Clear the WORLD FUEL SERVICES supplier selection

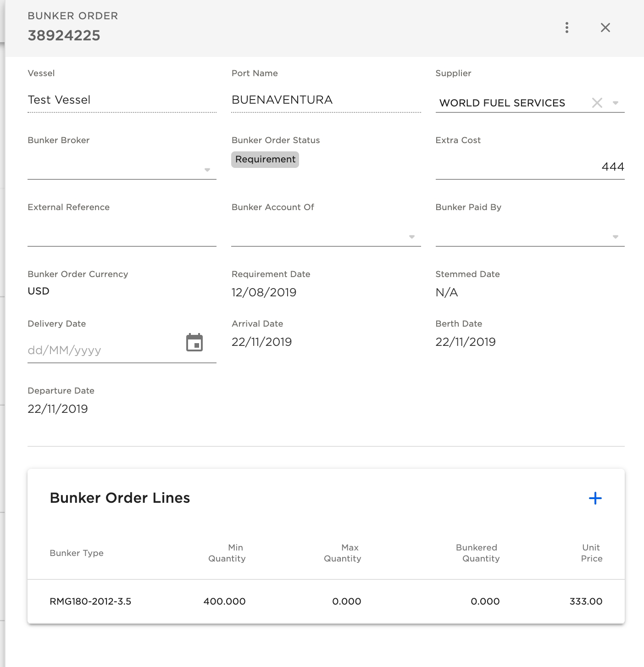(x=597, y=103)
